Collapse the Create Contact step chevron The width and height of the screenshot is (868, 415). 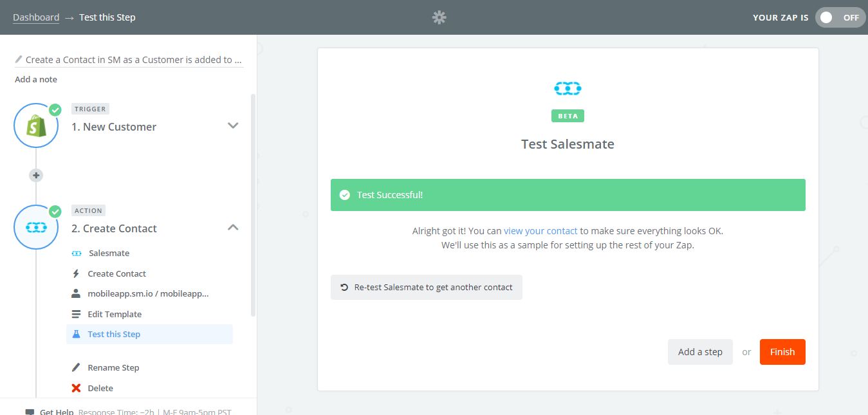234,227
